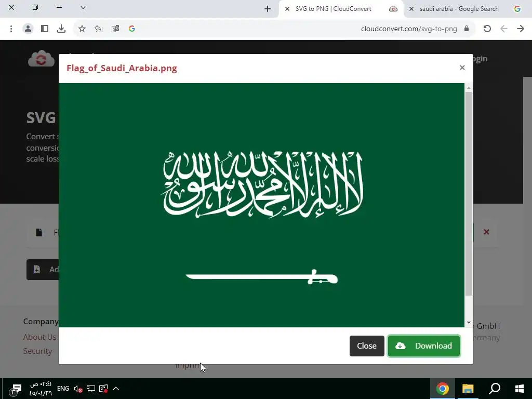Open File Explorer from the taskbar
Viewport: 532px width, 399px height.
(x=468, y=389)
